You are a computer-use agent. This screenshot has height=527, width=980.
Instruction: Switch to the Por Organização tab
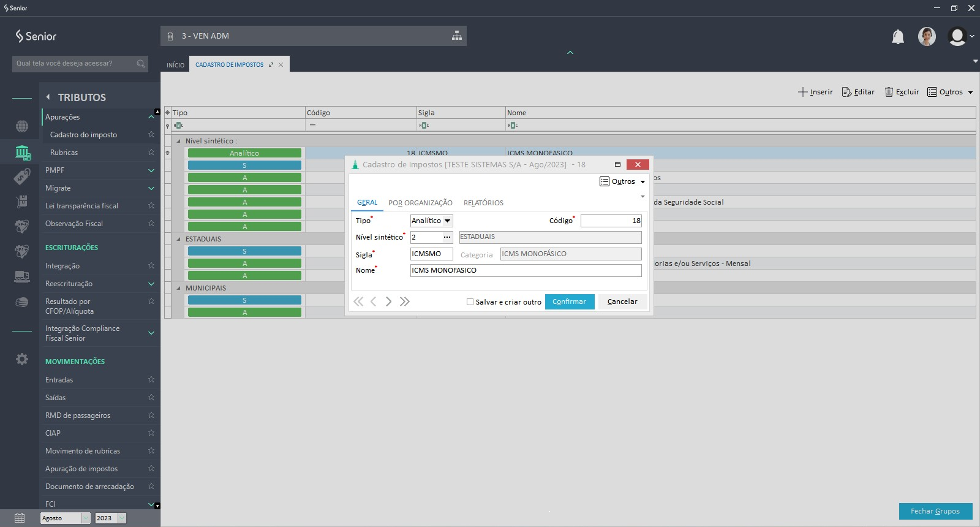[420, 203]
